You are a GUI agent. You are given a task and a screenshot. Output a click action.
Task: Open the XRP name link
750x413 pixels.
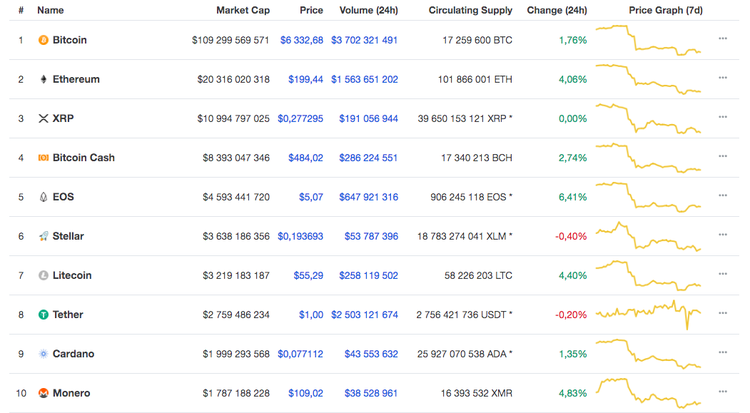[x=63, y=119]
